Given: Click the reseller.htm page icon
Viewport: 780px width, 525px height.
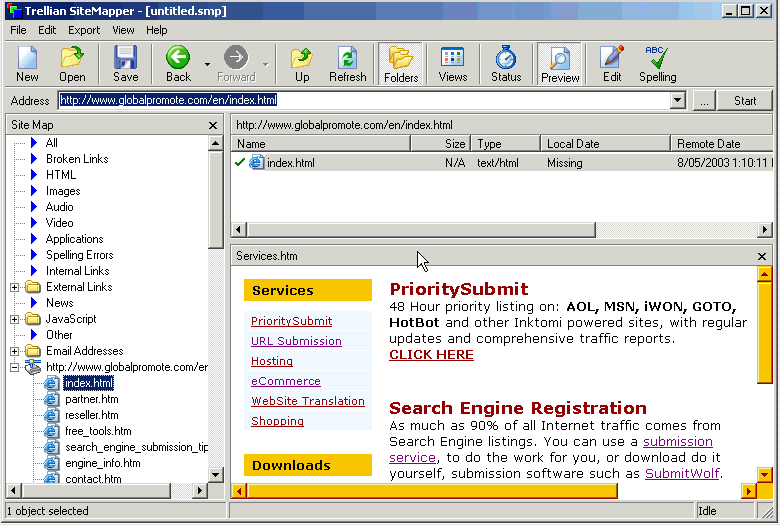Looking at the screenshot, I should point(51,415).
